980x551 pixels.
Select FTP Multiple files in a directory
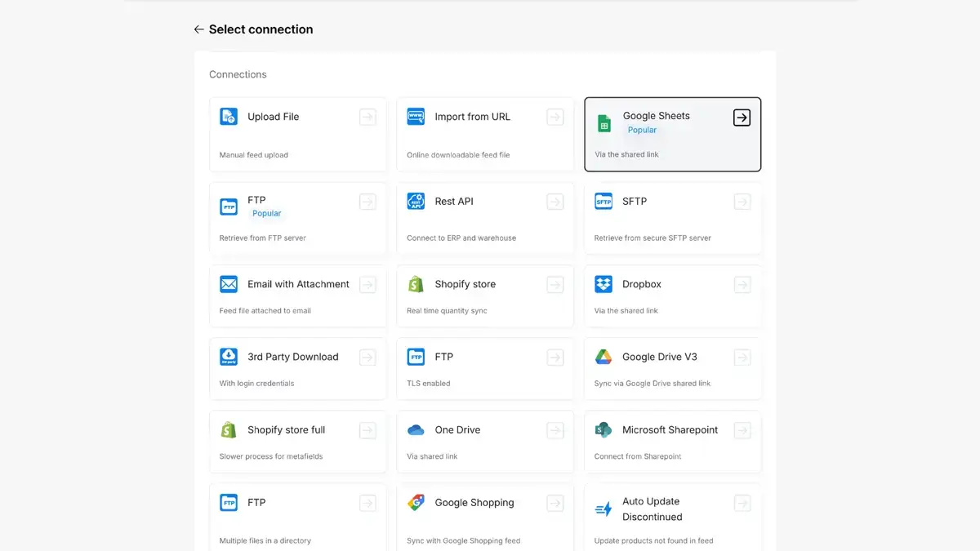coord(298,518)
